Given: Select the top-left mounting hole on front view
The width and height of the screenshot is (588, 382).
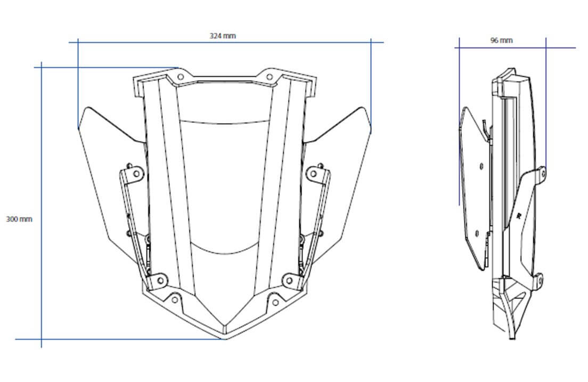Looking at the screenshot, I should pyautogui.click(x=181, y=77).
